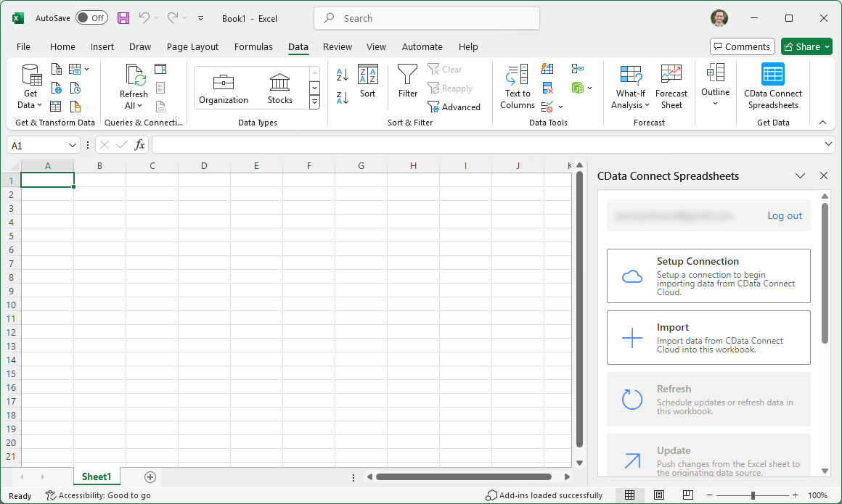
Task: Click the Log out link
Action: click(785, 215)
